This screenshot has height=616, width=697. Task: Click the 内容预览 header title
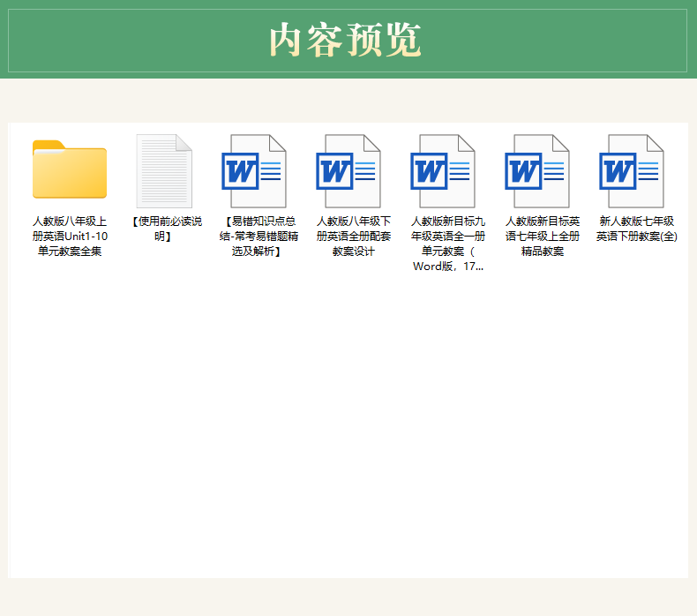345,40
